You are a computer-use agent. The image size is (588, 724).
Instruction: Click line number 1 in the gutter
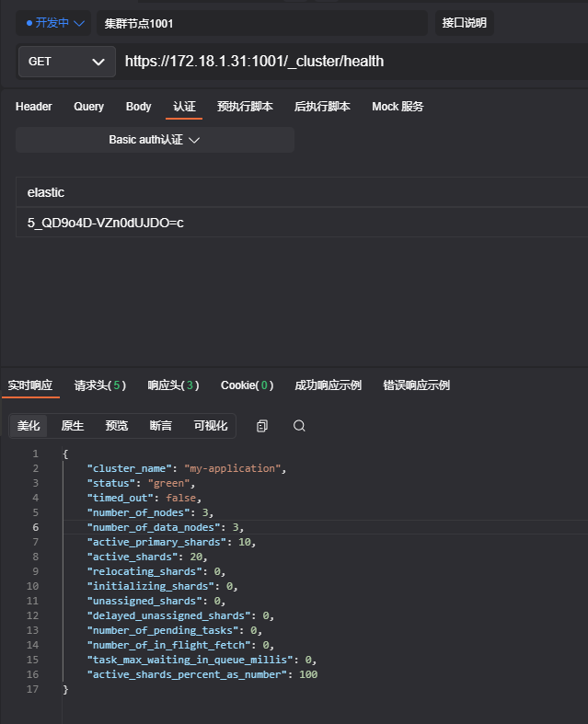pyautogui.click(x=36, y=454)
